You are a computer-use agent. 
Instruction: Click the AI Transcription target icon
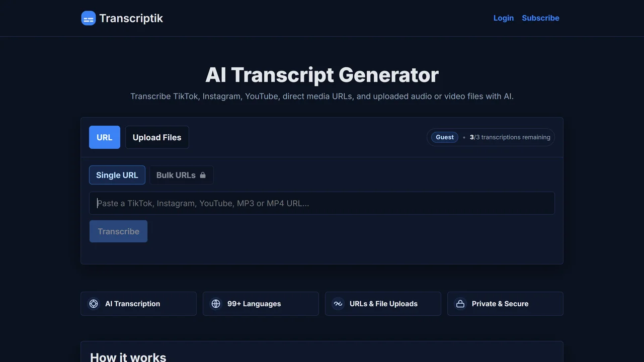click(x=94, y=304)
